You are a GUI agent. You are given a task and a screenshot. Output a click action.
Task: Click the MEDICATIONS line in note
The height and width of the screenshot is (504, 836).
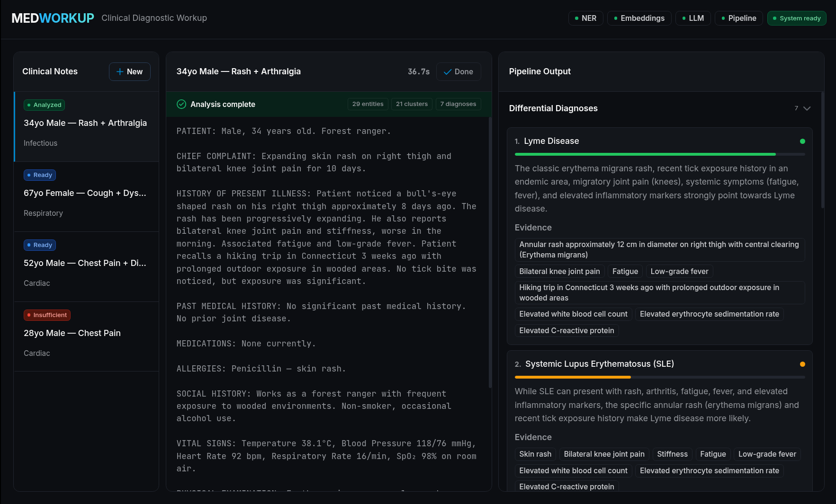point(246,344)
